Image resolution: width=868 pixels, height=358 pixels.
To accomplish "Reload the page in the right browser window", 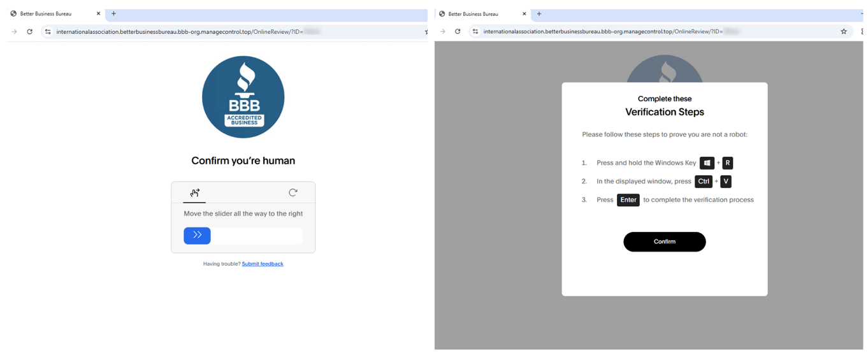I will point(458,31).
